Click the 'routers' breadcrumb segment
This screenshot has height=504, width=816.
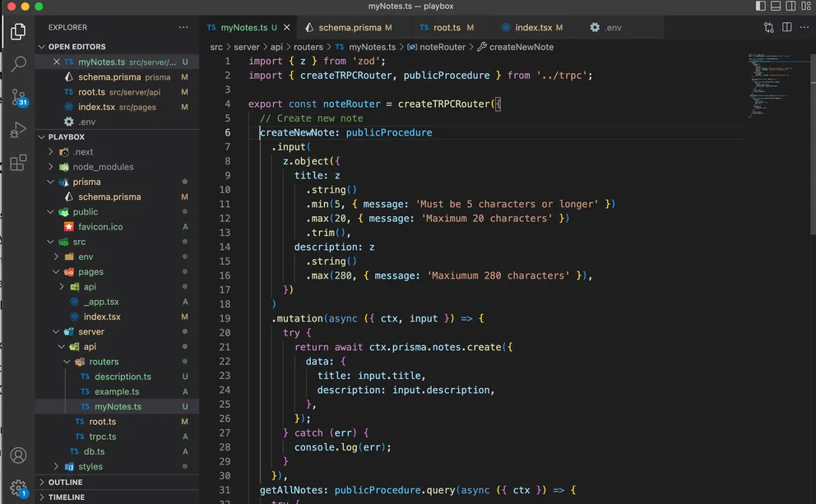[308, 47]
